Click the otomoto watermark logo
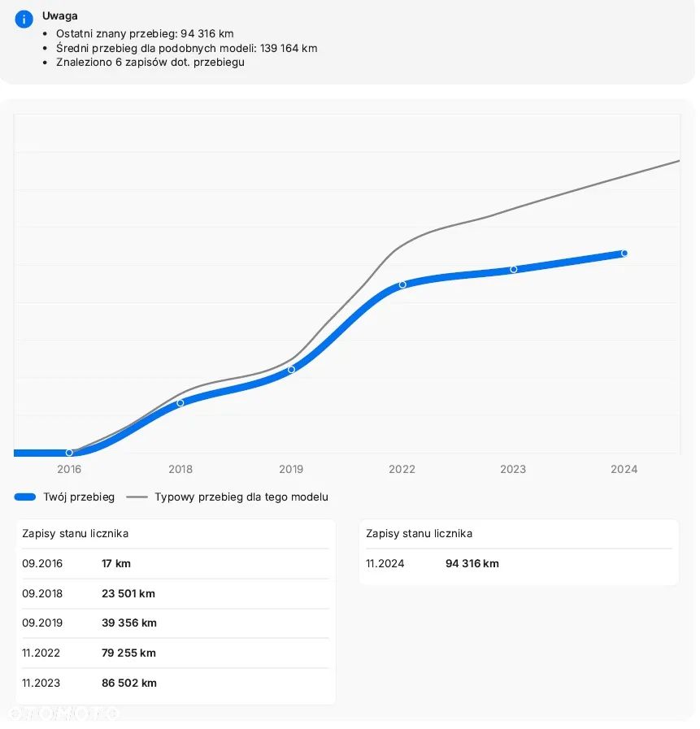 click(63, 713)
